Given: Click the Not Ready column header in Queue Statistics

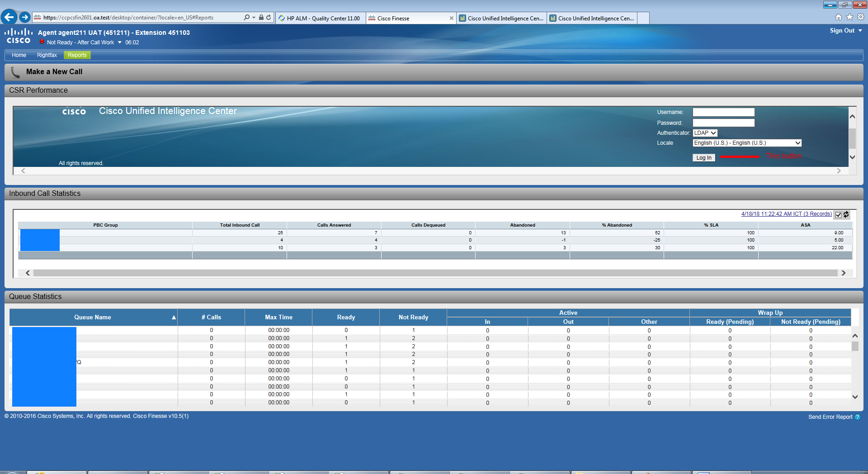Looking at the screenshot, I should pyautogui.click(x=413, y=318).
